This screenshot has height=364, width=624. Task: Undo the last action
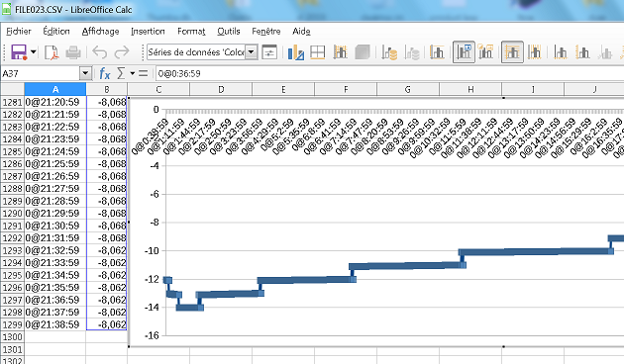[99, 52]
